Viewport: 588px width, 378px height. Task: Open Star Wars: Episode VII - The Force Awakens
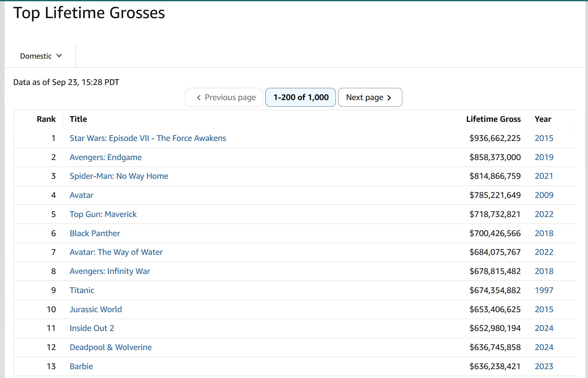148,138
